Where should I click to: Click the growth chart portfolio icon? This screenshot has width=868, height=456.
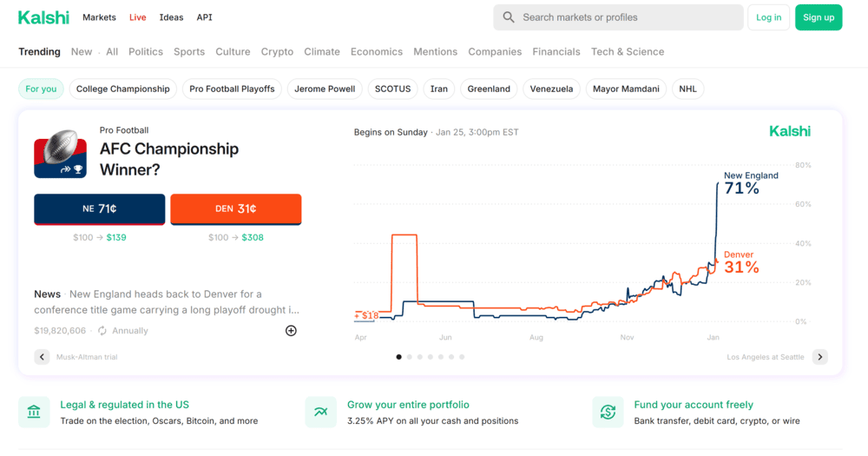(320, 412)
